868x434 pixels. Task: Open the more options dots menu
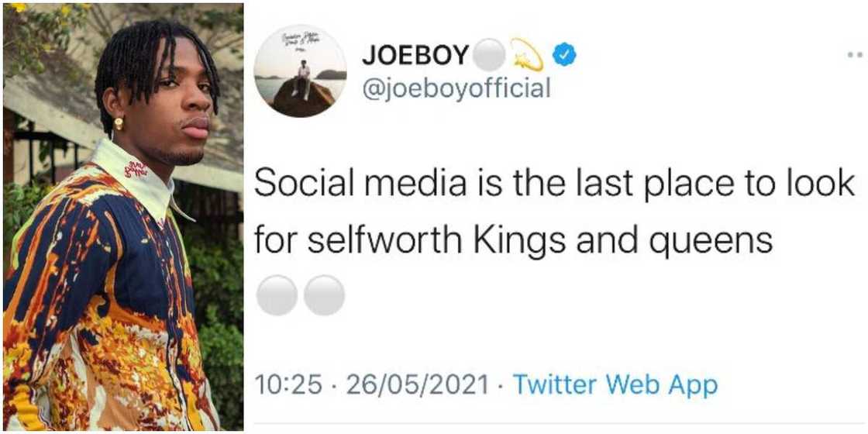click(x=854, y=56)
